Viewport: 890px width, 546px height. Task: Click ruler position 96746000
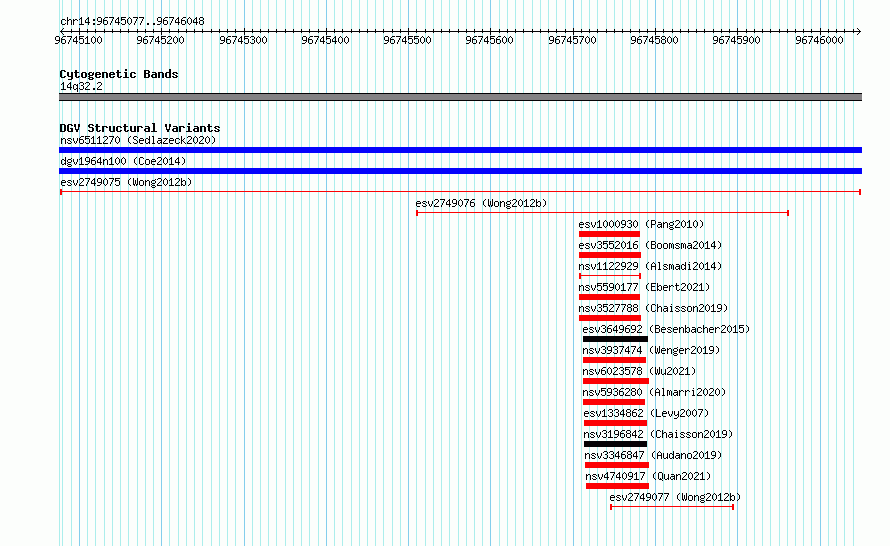(819, 40)
